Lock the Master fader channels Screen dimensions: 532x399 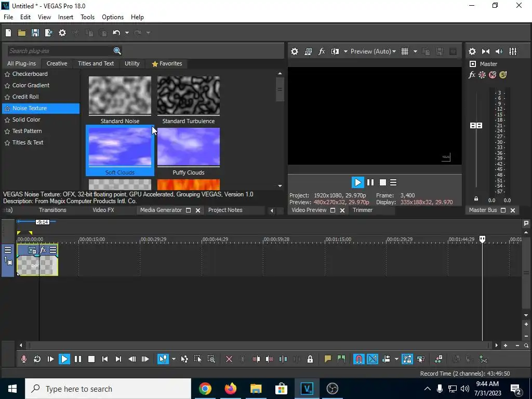[476, 199]
